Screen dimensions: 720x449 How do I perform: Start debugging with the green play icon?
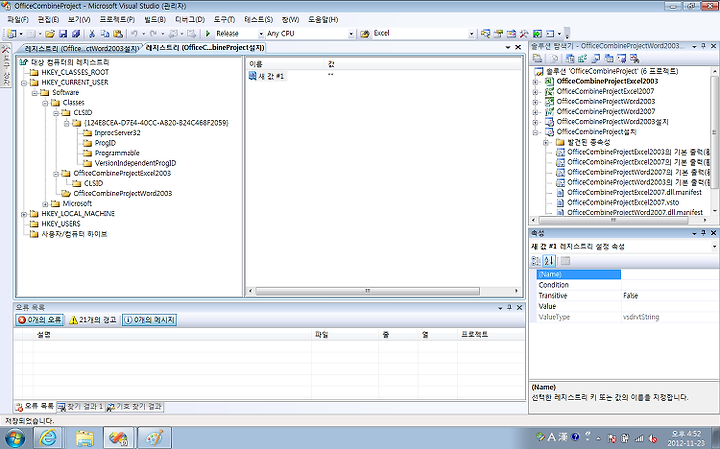[x=208, y=34]
